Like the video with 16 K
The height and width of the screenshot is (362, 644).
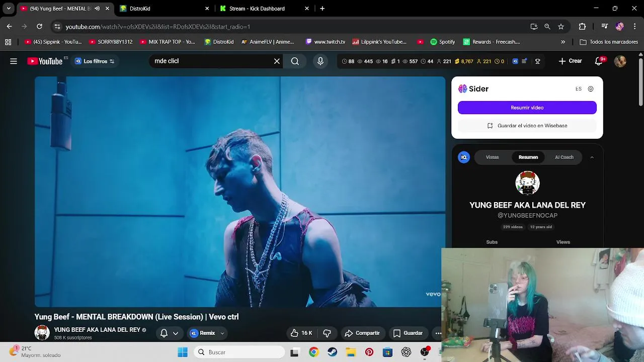tap(301, 333)
